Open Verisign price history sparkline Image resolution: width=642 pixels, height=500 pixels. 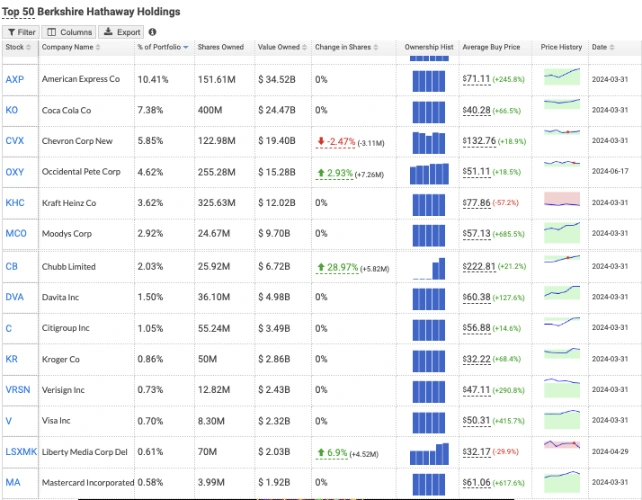(562, 388)
